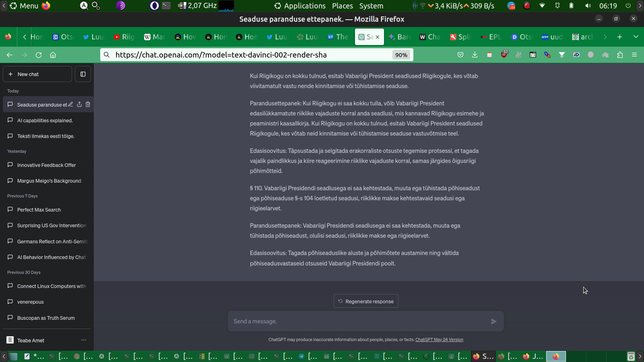Screen dimensions: 644x362
Task: Switch to the EPL tab
Action: 491,37
